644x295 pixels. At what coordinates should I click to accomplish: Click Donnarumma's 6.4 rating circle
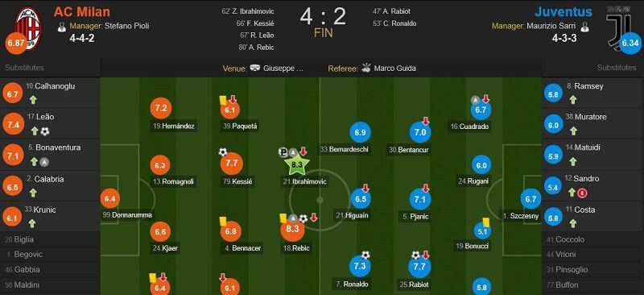click(x=110, y=199)
